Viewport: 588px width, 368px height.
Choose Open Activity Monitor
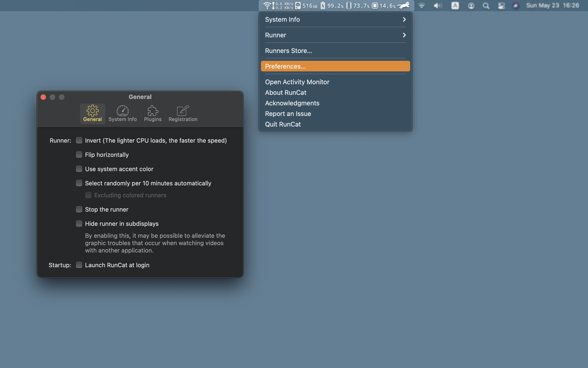(336, 82)
